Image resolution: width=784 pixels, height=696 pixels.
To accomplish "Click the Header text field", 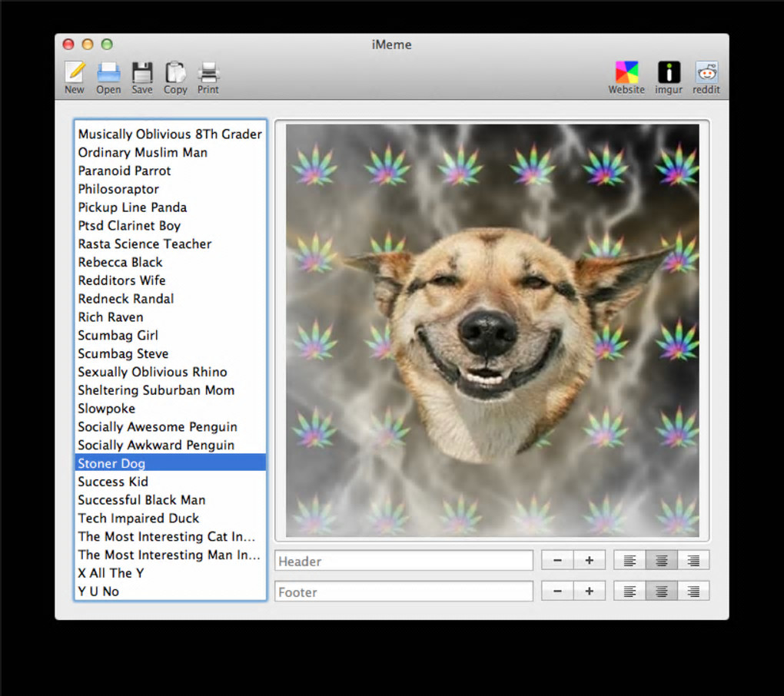I will pos(404,561).
